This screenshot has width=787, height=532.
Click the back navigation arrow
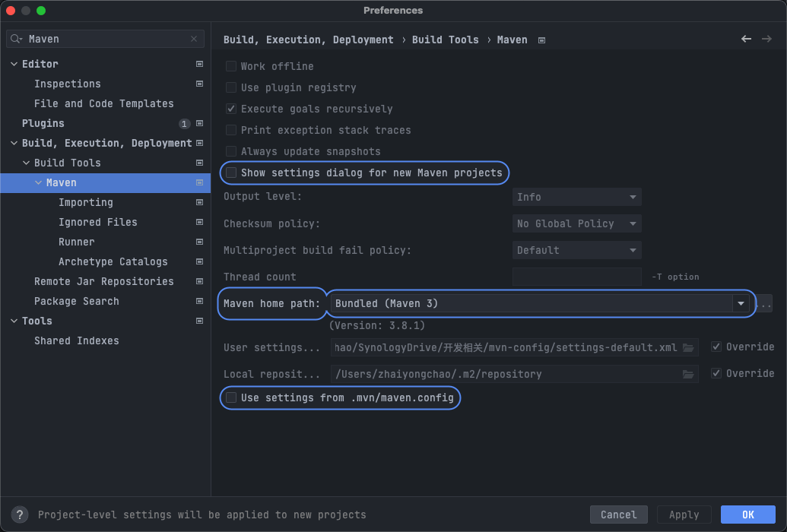coord(746,39)
